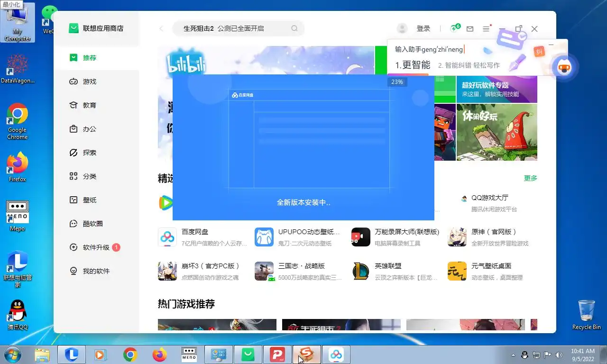Select candidate 2. 智能纠错 轻松写作

[469, 65]
